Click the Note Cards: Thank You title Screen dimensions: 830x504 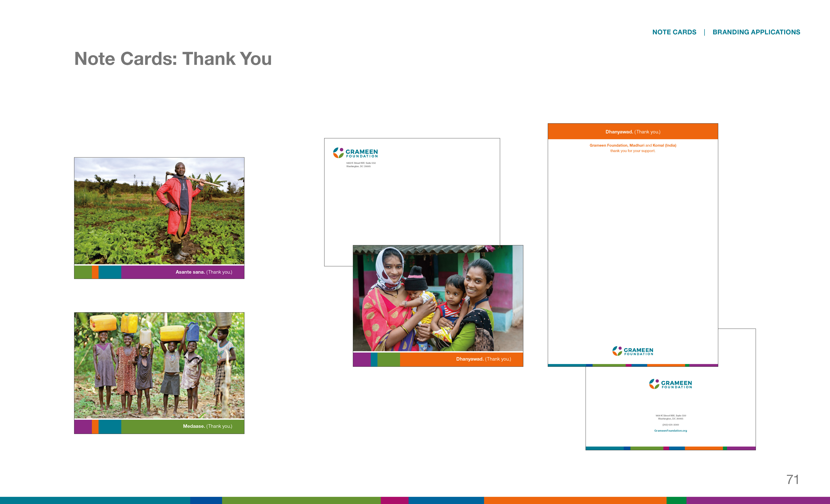pos(173,59)
